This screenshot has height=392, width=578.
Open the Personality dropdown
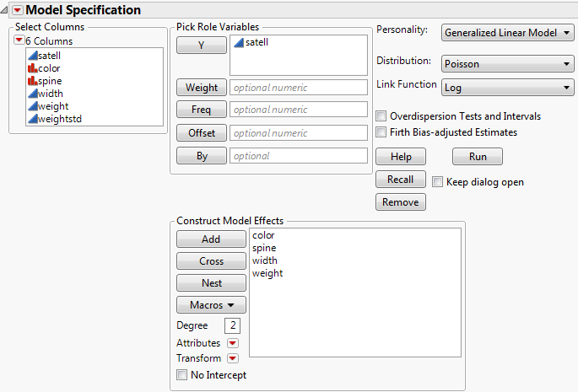pyautogui.click(x=508, y=33)
